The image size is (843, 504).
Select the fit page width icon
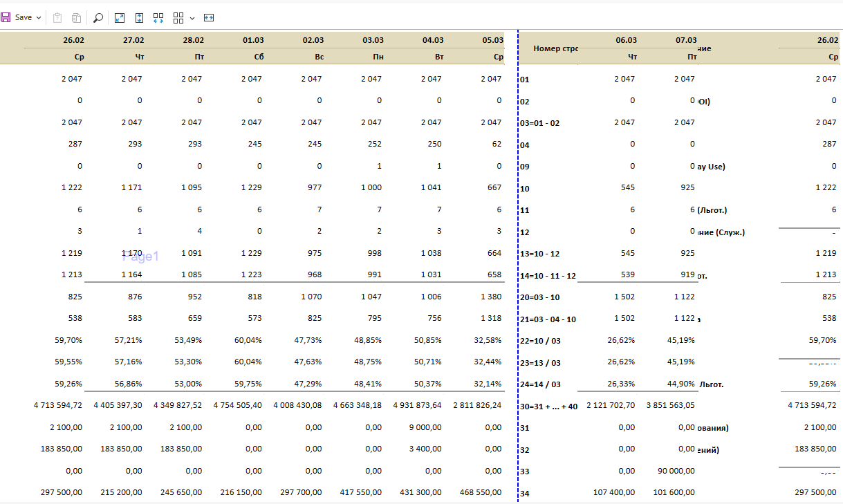click(x=209, y=18)
